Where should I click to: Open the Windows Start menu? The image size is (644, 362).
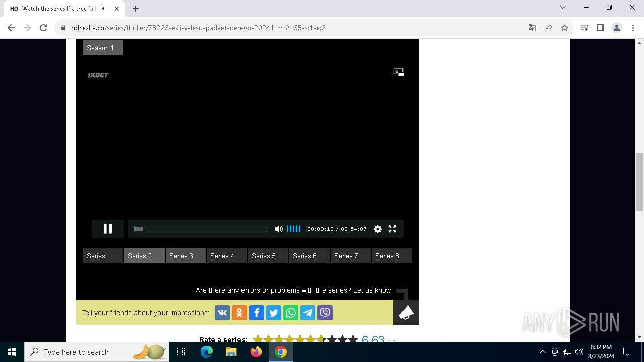pyautogui.click(x=12, y=352)
